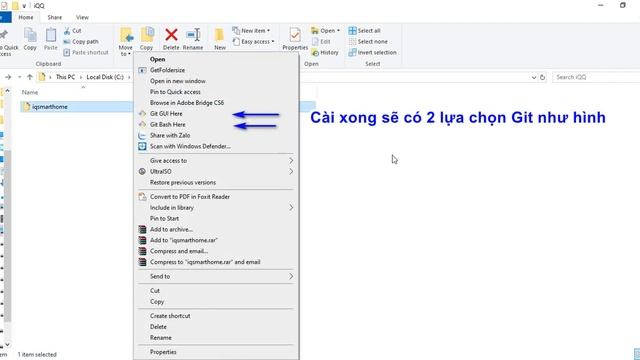Open the address bar history dropdown
Image resolution: width=640 pixels, height=360 pixels.
(533, 77)
